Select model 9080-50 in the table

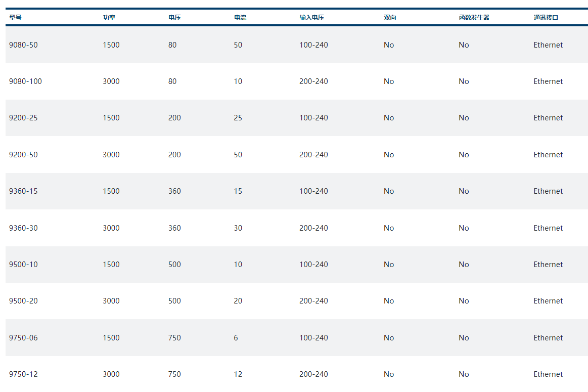[23, 45]
